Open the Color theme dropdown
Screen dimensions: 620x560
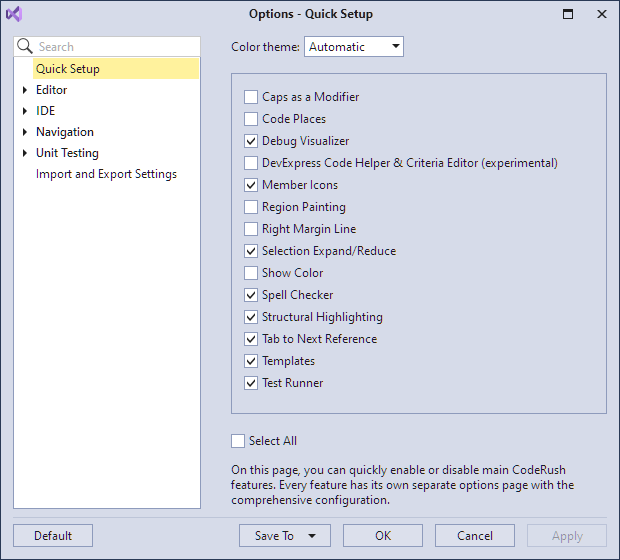coord(354,47)
